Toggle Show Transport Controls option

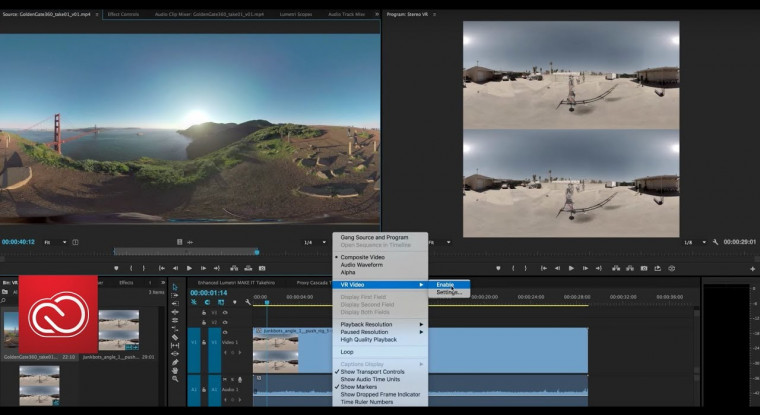(x=372, y=372)
